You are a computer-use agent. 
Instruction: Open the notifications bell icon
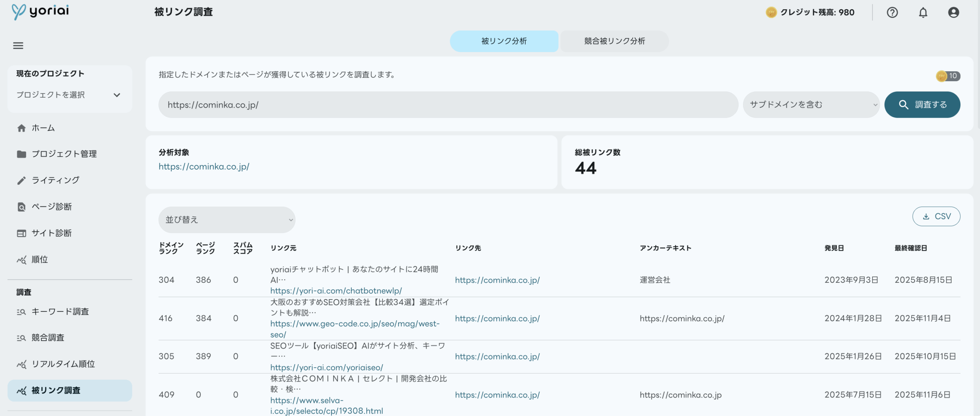[923, 13]
